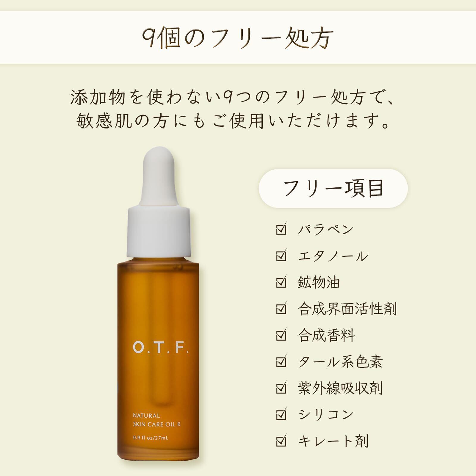The height and width of the screenshot is (476, 476).
Task: Click the 合成界面活性剤 item text
Action: 347,309
